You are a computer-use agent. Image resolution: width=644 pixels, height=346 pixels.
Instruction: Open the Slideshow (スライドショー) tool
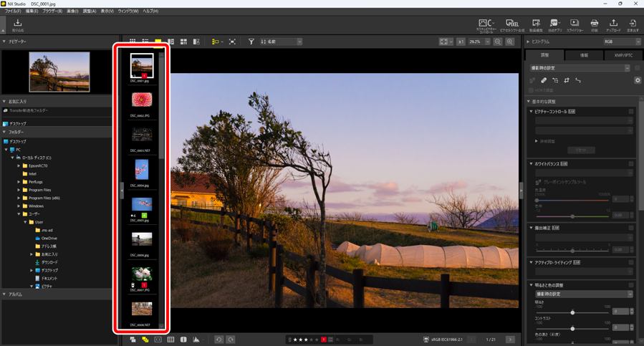[x=574, y=25]
